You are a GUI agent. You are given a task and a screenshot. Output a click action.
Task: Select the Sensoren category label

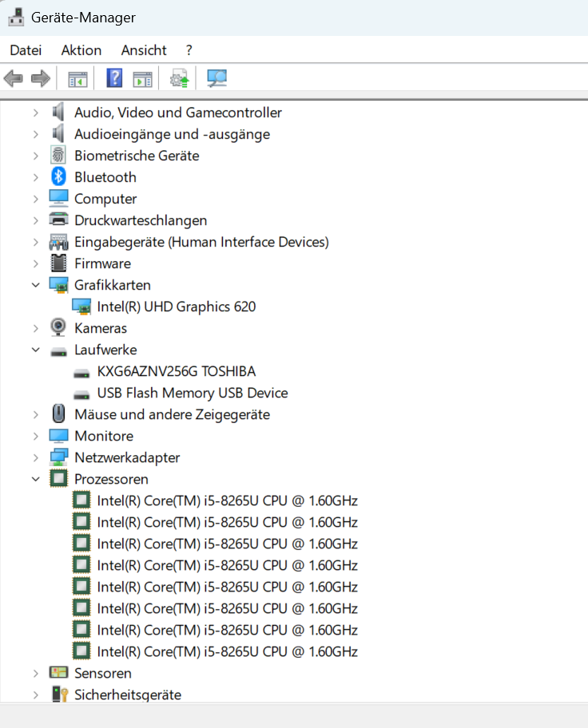(x=103, y=674)
